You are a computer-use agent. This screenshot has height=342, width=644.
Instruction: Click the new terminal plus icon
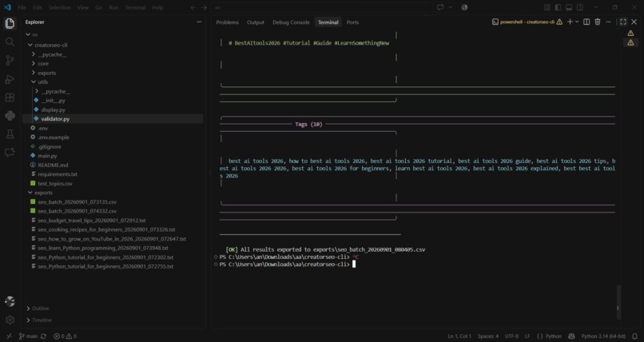click(x=570, y=22)
